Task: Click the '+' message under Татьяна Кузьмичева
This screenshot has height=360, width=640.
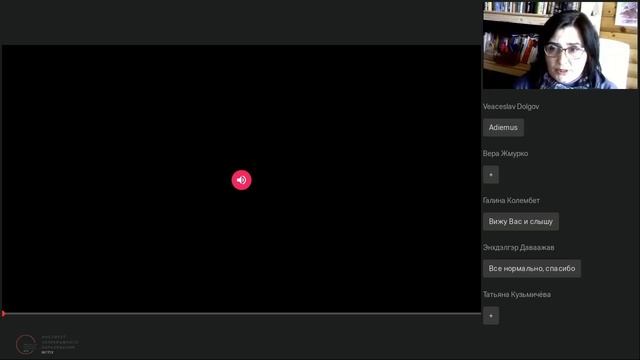Action: (491, 316)
